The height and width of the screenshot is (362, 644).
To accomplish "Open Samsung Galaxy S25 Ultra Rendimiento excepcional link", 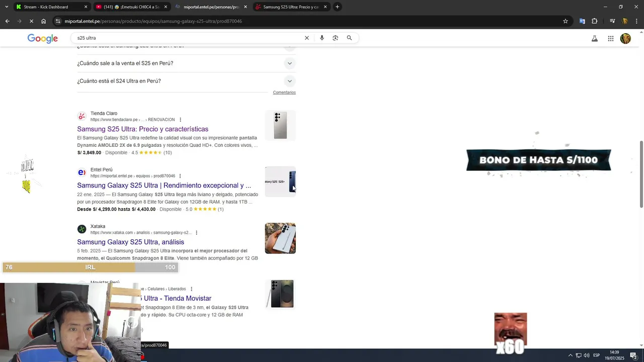I will 164,186.
